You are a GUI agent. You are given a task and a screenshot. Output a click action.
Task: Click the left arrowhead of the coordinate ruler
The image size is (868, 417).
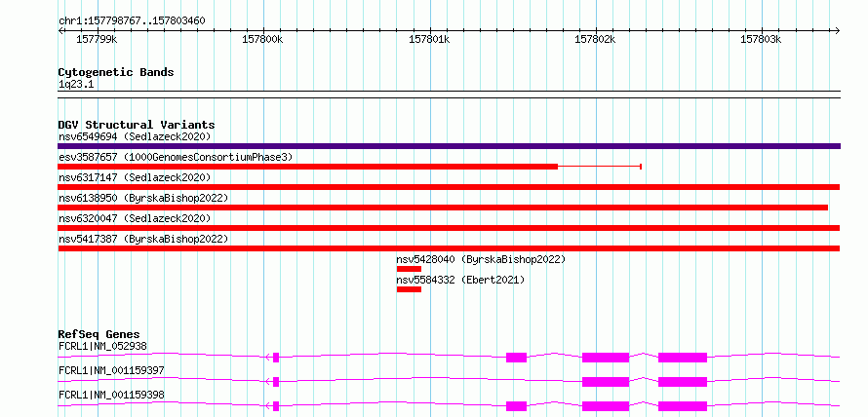[60, 30]
